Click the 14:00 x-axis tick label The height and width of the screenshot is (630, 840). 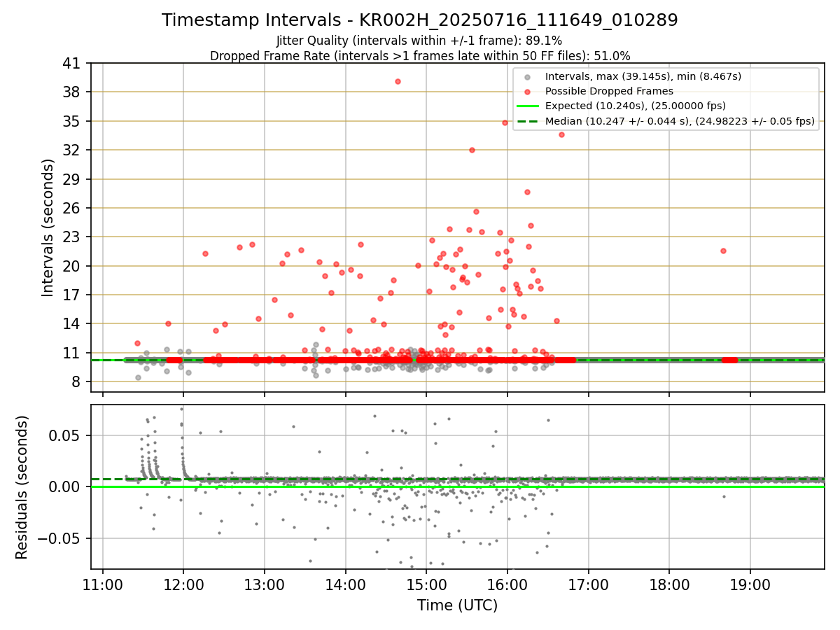pos(346,584)
